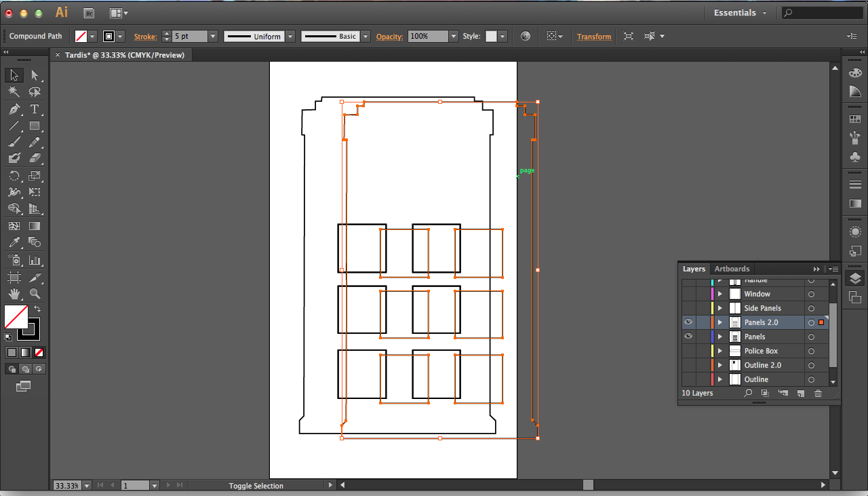This screenshot has width=868, height=496.
Task: Select the Rectangle tool
Action: pyautogui.click(x=35, y=126)
